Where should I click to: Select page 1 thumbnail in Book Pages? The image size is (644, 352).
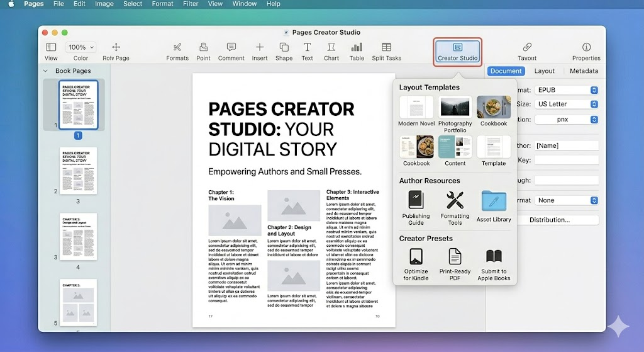coord(78,105)
